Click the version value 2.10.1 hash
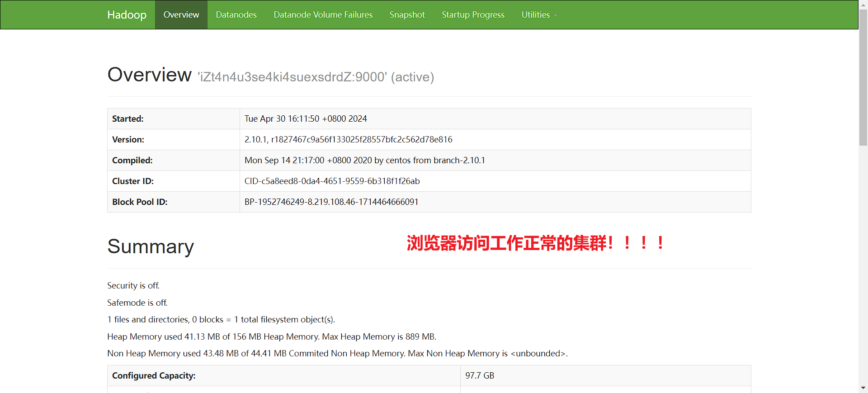 [x=348, y=139]
